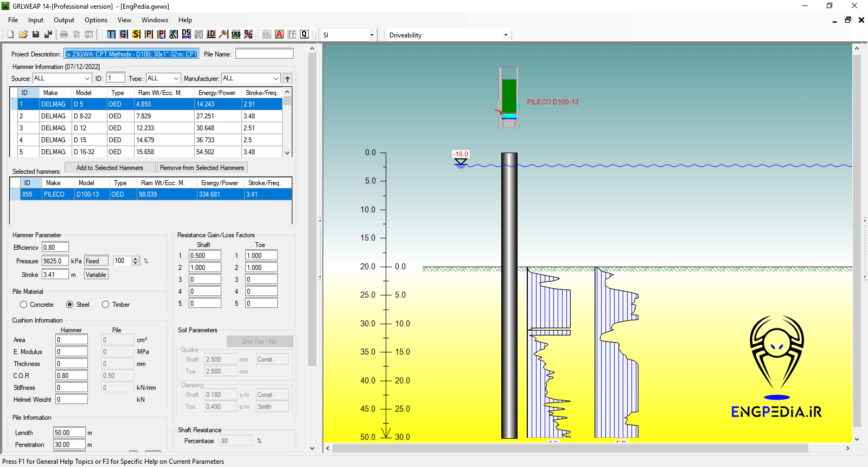Viewport: 868px width, 467px height.
Task: Select the Steel pile material option
Action: click(x=78, y=305)
